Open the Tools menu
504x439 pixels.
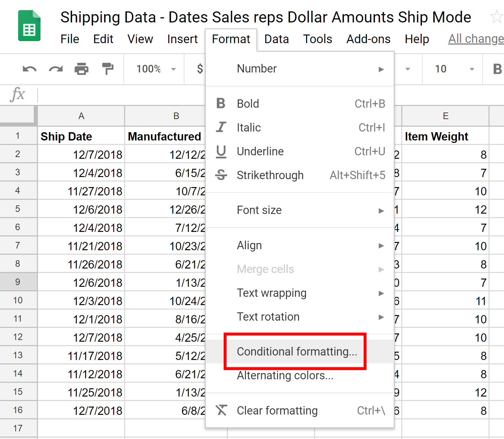(317, 39)
